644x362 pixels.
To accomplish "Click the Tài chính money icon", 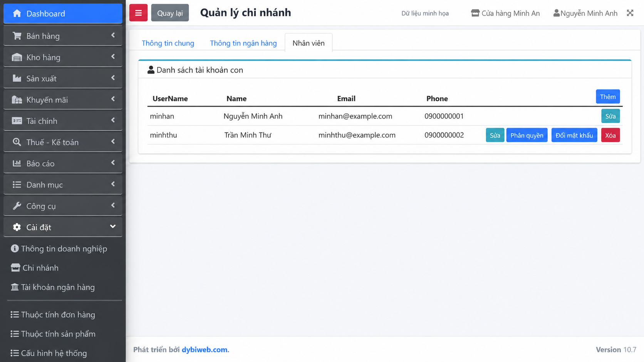I will 17,121.
